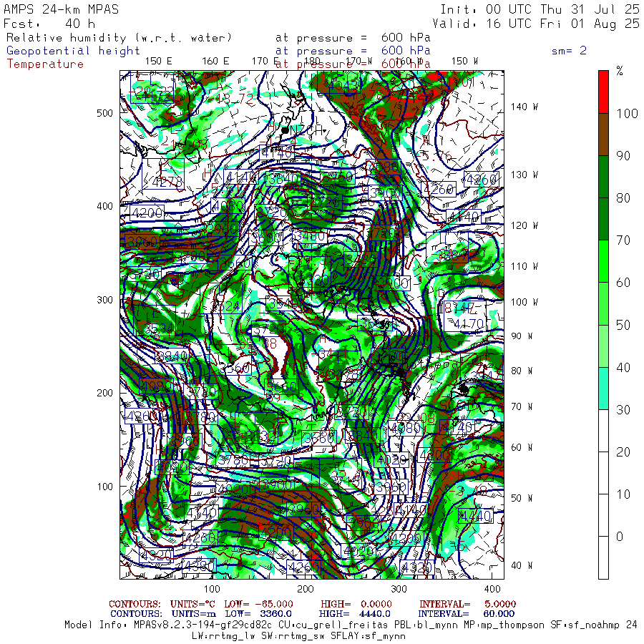Screen dimensions: 644x644
Task: Select the '4170' height contour label
Action: [469, 323]
